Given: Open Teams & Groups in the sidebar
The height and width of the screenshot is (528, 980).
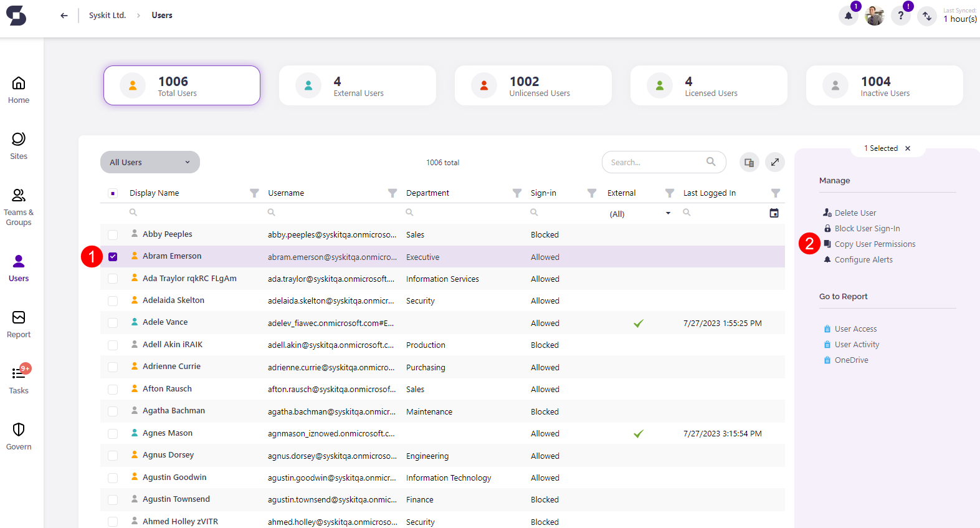Looking at the screenshot, I should coord(19,207).
